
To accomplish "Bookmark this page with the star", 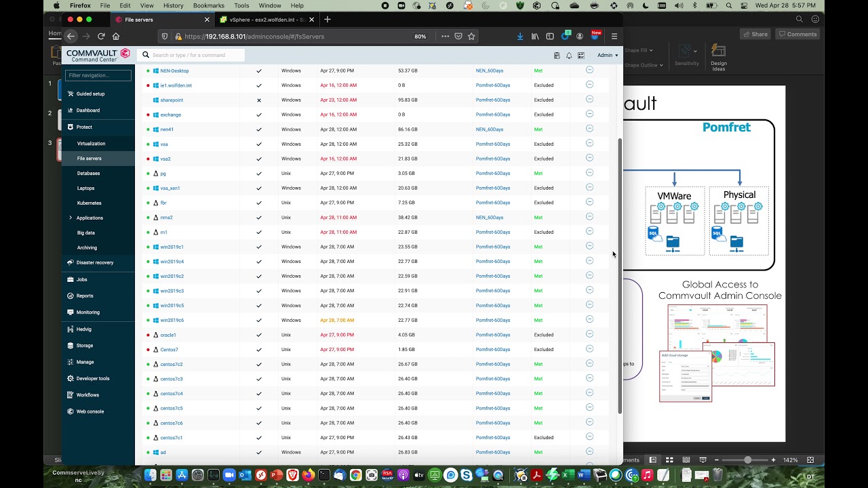I will tap(471, 37).
